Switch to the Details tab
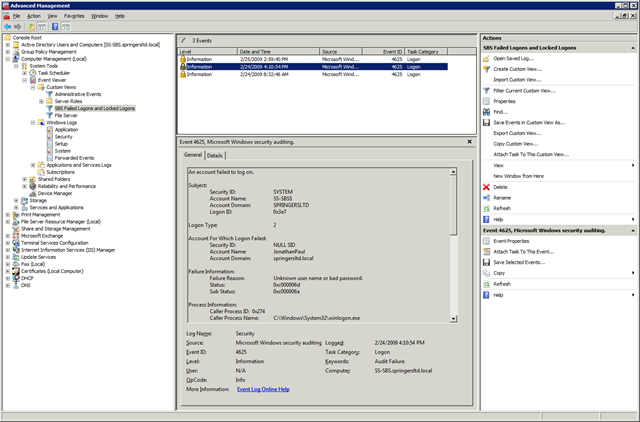 215,155
